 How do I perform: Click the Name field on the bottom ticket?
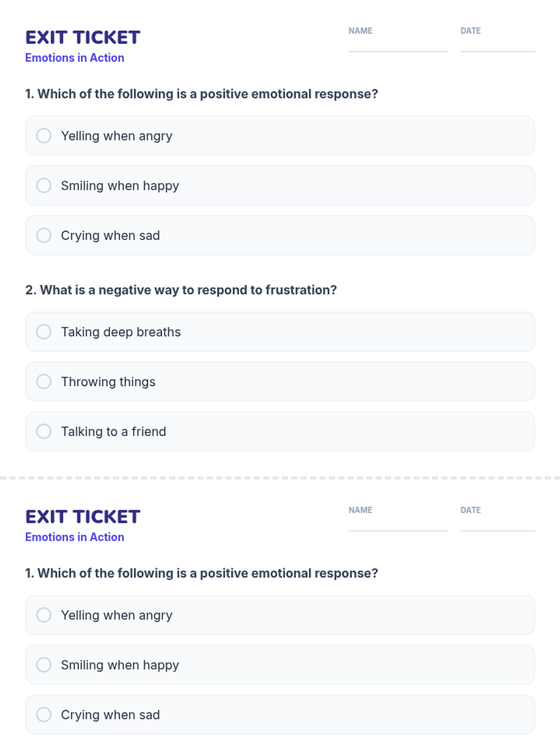[x=398, y=523]
